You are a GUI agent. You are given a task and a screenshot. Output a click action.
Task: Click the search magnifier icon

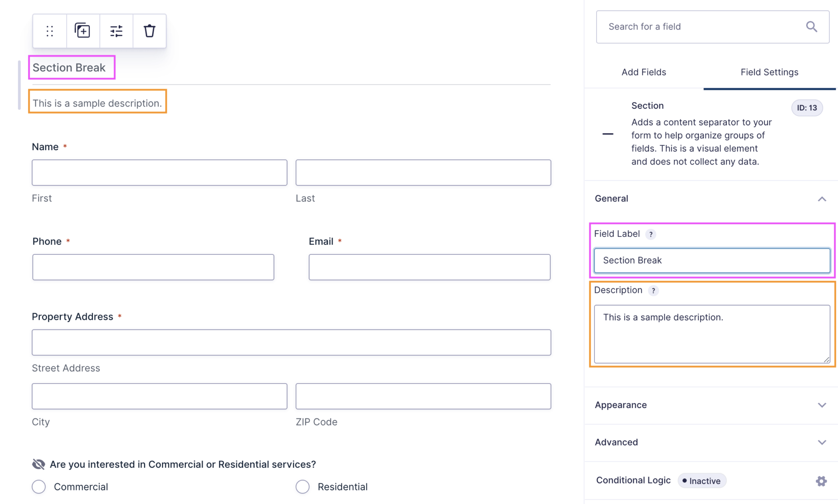pos(811,27)
